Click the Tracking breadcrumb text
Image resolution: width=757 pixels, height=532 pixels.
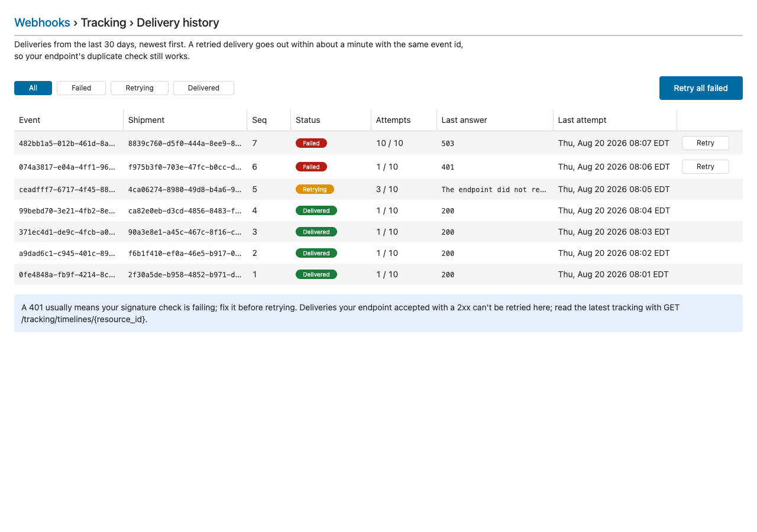click(103, 22)
